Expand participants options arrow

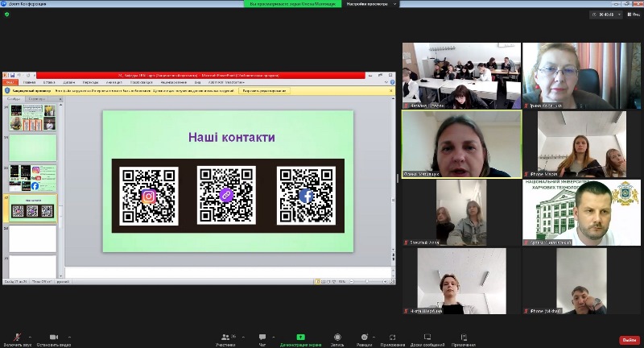point(243,338)
